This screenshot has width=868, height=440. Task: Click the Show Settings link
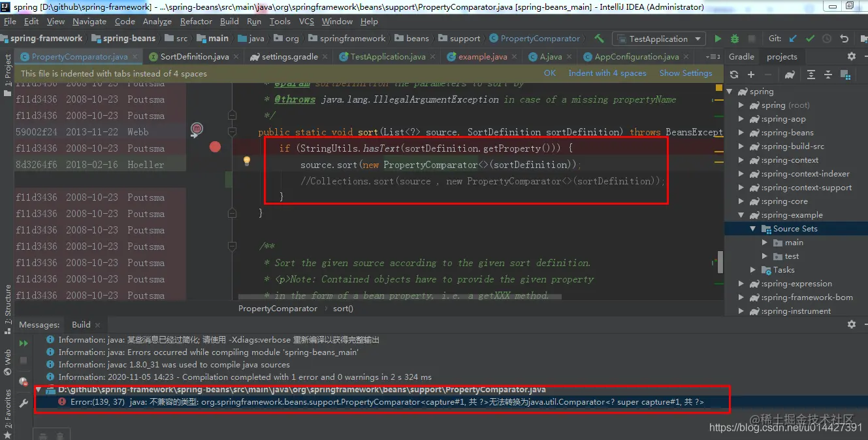(686, 73)
